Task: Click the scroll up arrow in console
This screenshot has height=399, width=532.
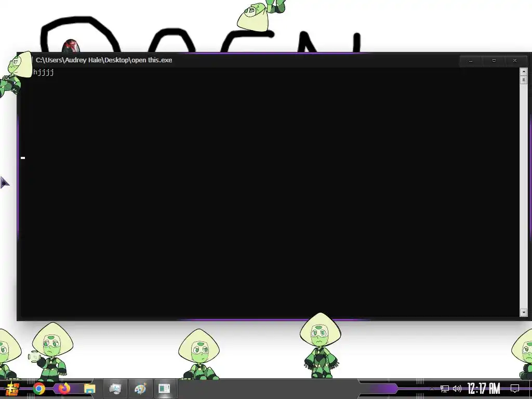Action: (x=524, y=72)
